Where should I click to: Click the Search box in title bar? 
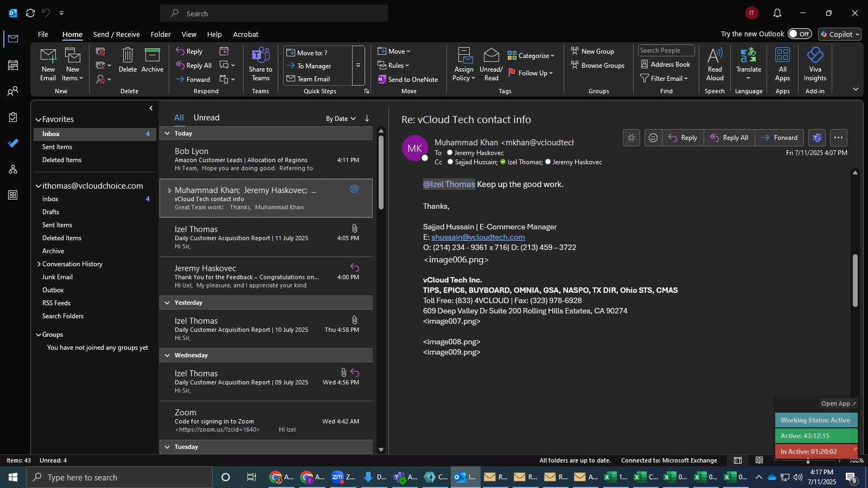(x=274, y=13)
